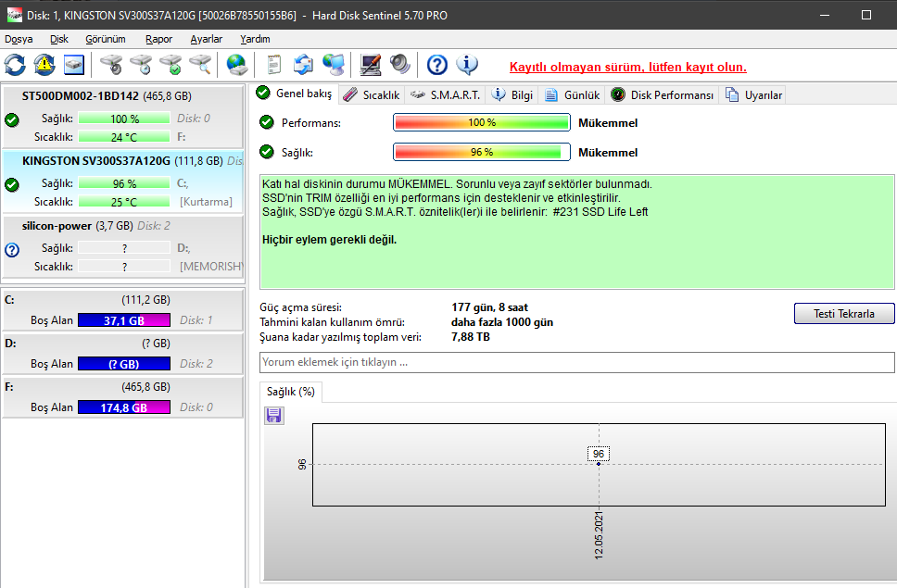Switch to the Sıcaklık tab

pos(372,94)
